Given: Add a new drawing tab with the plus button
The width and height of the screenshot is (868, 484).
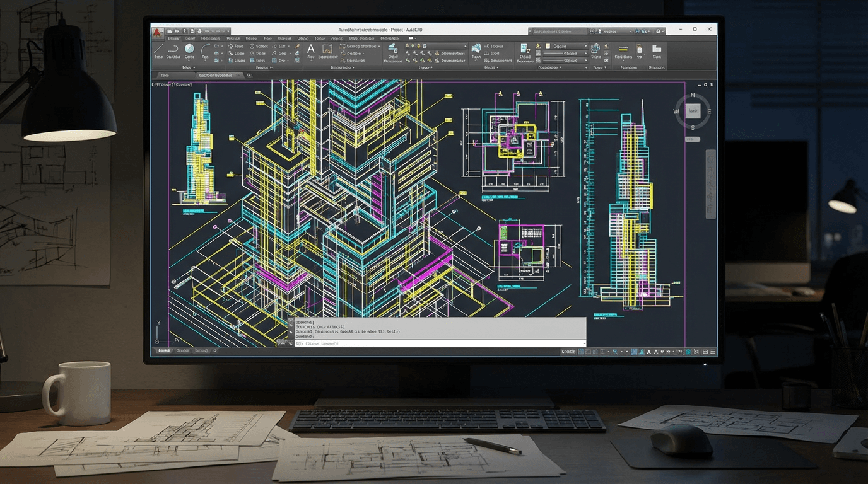Looking at the screenshot, I should pyautogui.click(x=249, y=75).
